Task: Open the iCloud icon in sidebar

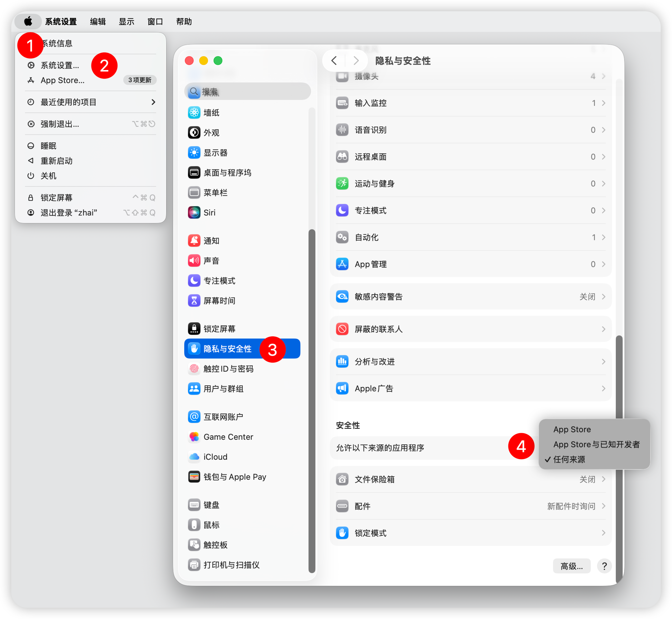Action: click(194, 457)
